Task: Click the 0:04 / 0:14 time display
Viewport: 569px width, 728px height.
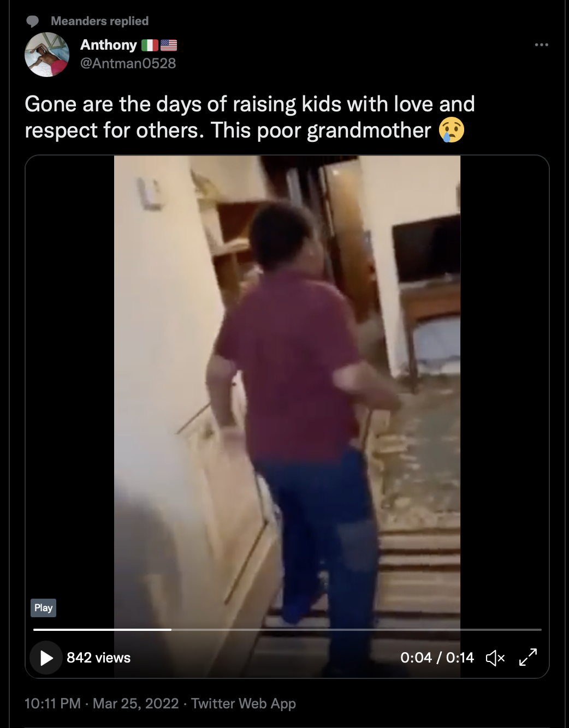Action: [437, 658]
